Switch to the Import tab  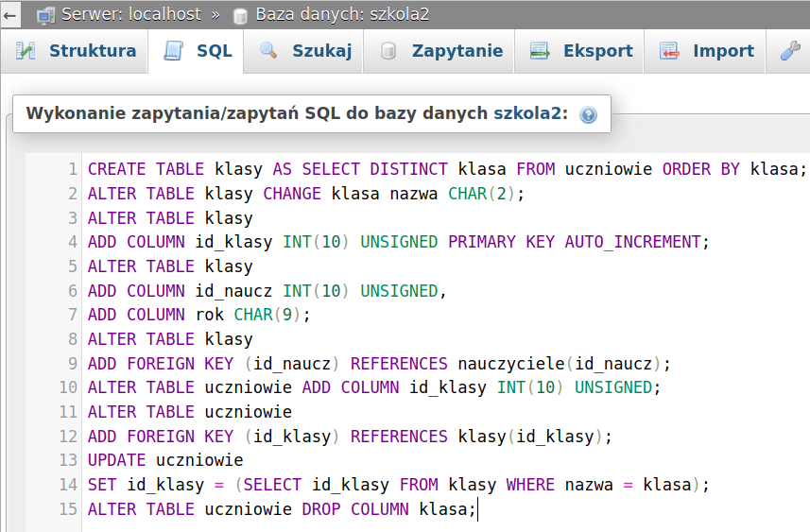pos(705,51)
